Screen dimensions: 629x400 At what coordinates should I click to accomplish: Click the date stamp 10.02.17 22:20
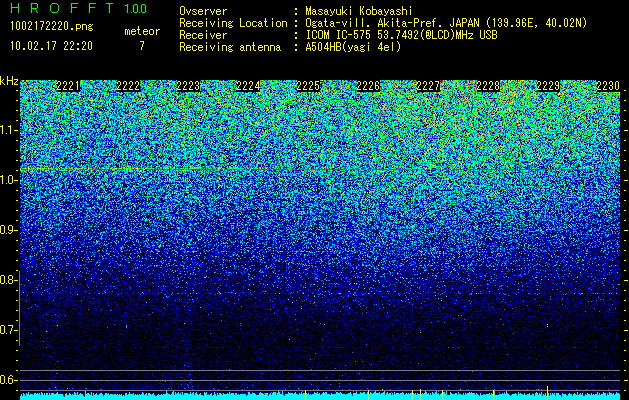(51, 46)
